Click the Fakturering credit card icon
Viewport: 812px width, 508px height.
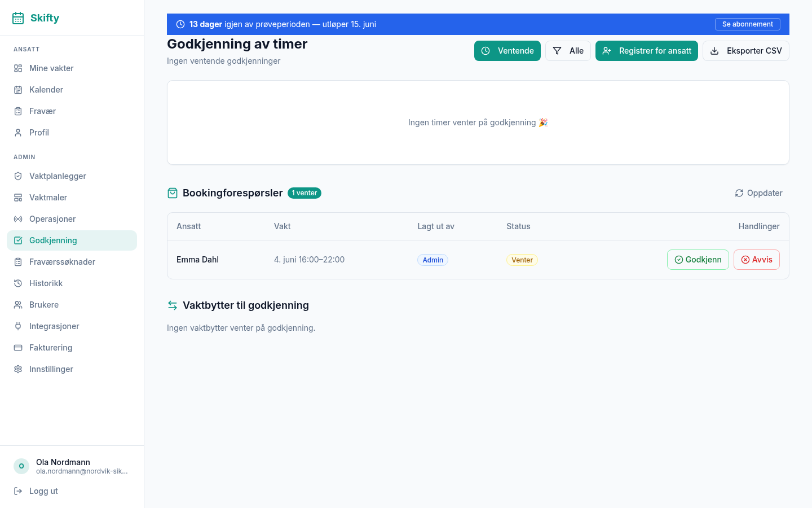pyautogui.click(x=18, y=348)
